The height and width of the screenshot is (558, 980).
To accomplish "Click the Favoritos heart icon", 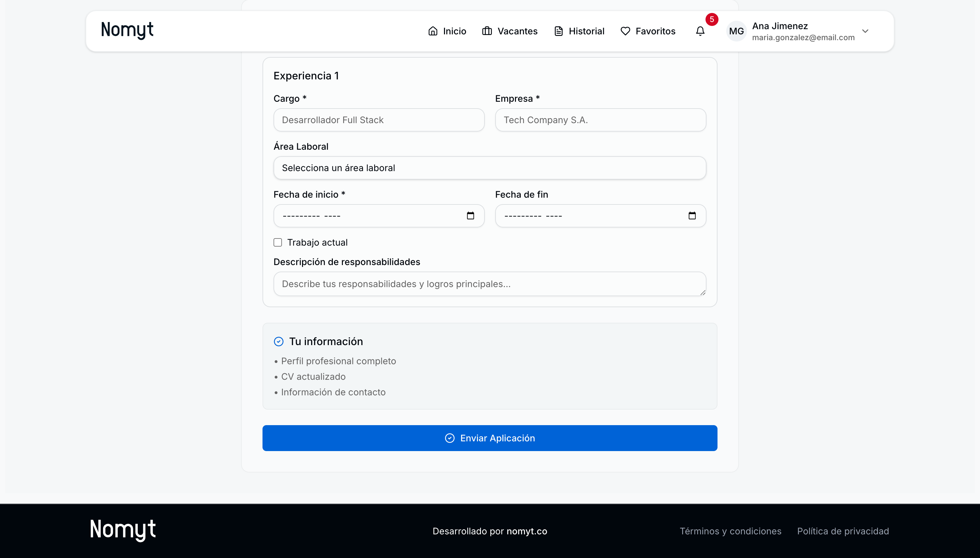I will coord(625,31).
